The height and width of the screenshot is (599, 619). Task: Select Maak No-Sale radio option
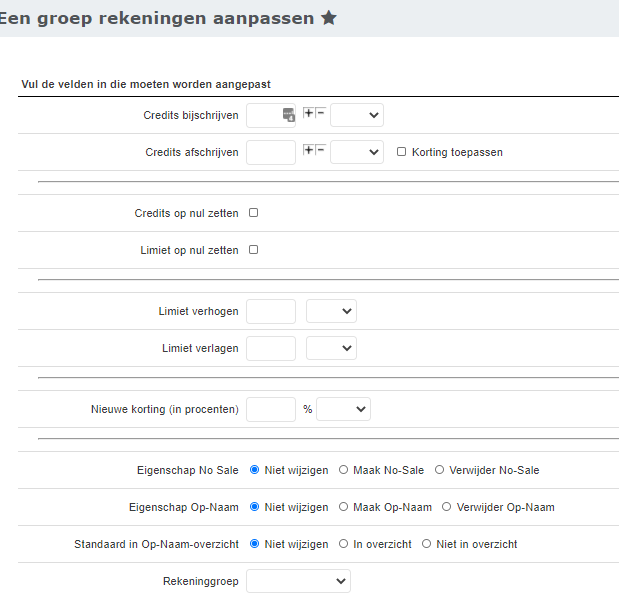pos(344,470)
